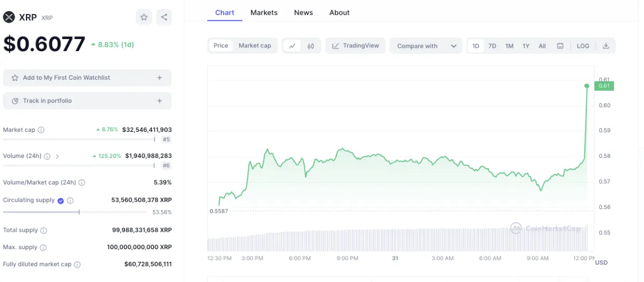The height and width of the screenshot is (282, 644).
Task: Click $60,728,506,111 diluted cap value
Action: click(x=148, y=264)
